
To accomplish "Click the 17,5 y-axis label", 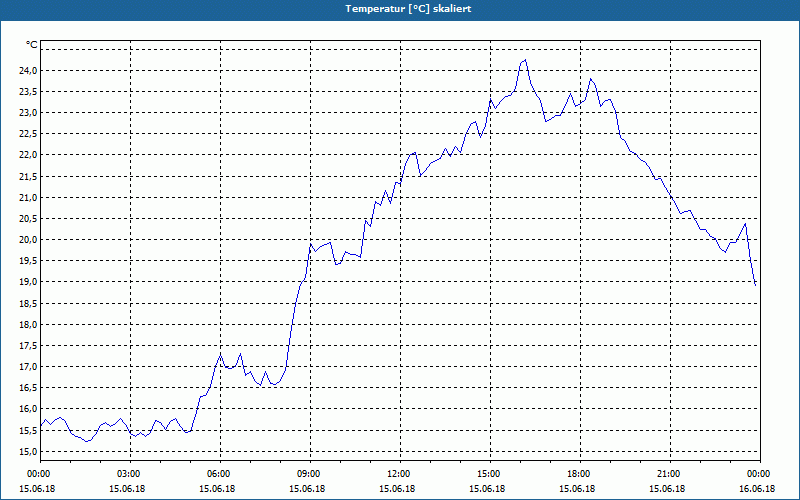I will [x=29, y=346].
